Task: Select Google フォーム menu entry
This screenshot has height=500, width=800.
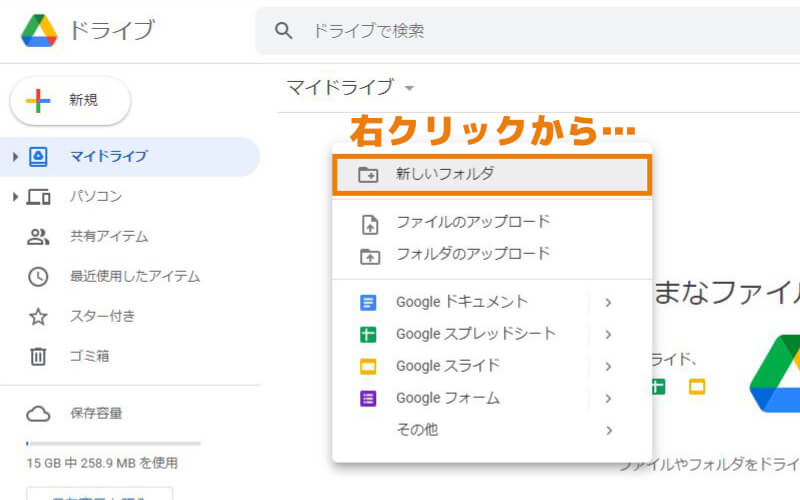Action: click(492, 398)
